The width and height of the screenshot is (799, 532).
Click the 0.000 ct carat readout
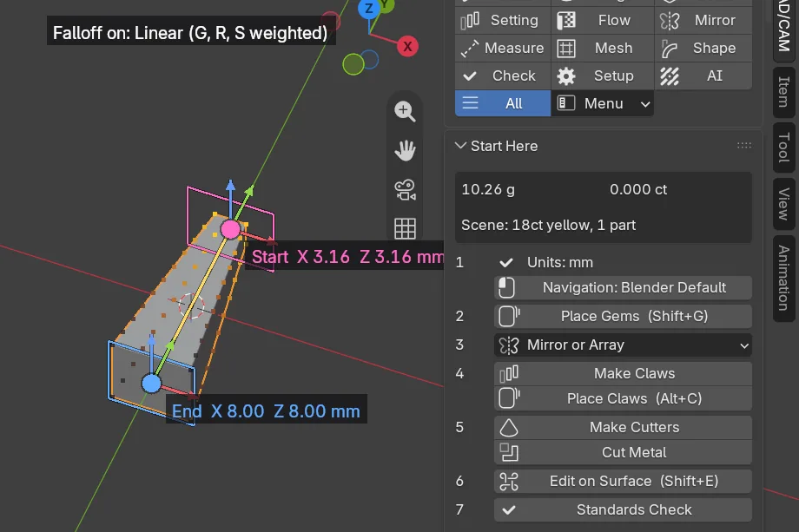pos(638,189)
